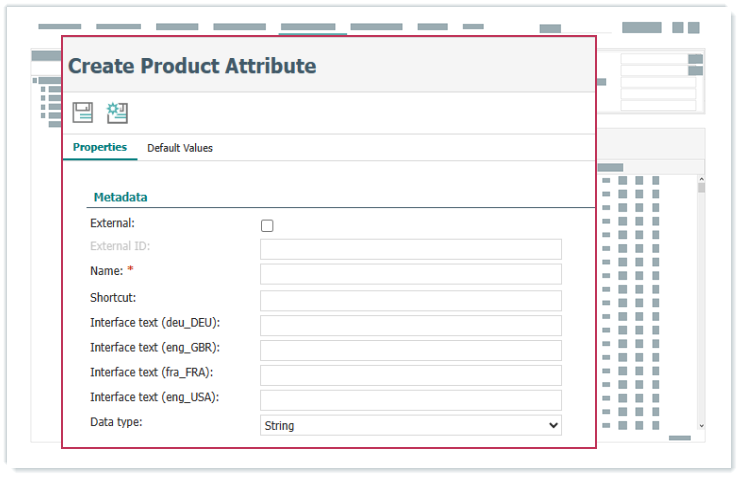Click the Metadata section heading
The height and width of the screenshot is (478, 741).
[x=120, y=198]
